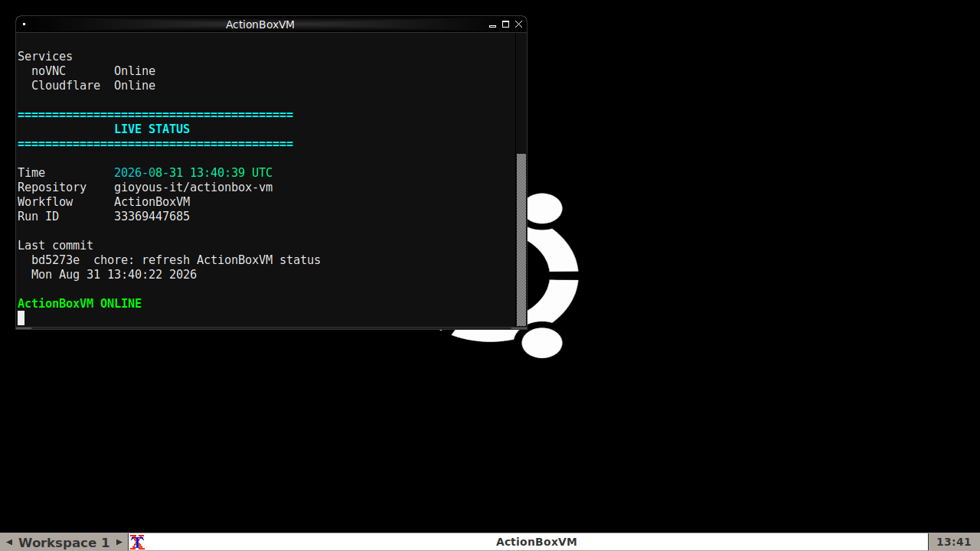
Task: Click the commit date 'Mon Aug 31 13:40:22 2026'
Action: [114, 275]
